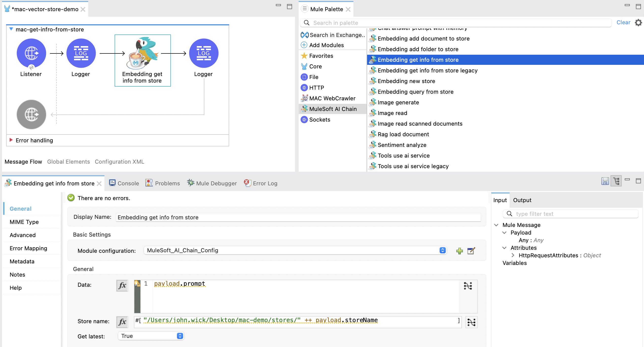Collapse the Payload tree node
The height and width of the screenshot is (347, 644).
504,233
